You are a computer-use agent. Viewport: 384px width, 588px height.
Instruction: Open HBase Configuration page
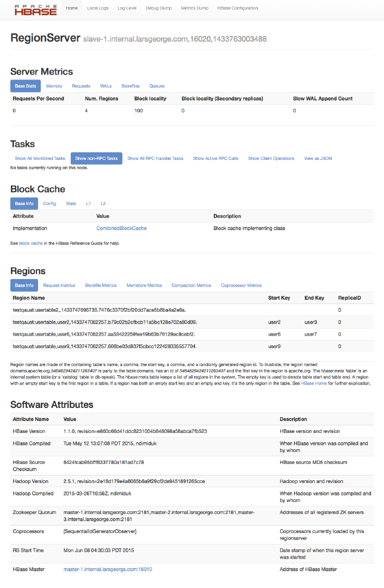point(238,8)
